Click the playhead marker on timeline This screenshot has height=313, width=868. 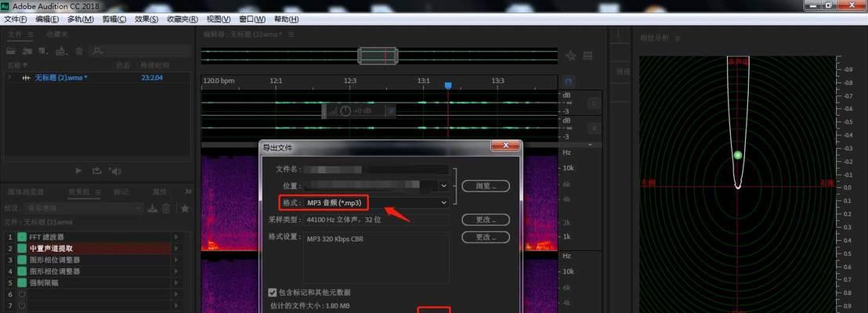click(x=448, y=85)
